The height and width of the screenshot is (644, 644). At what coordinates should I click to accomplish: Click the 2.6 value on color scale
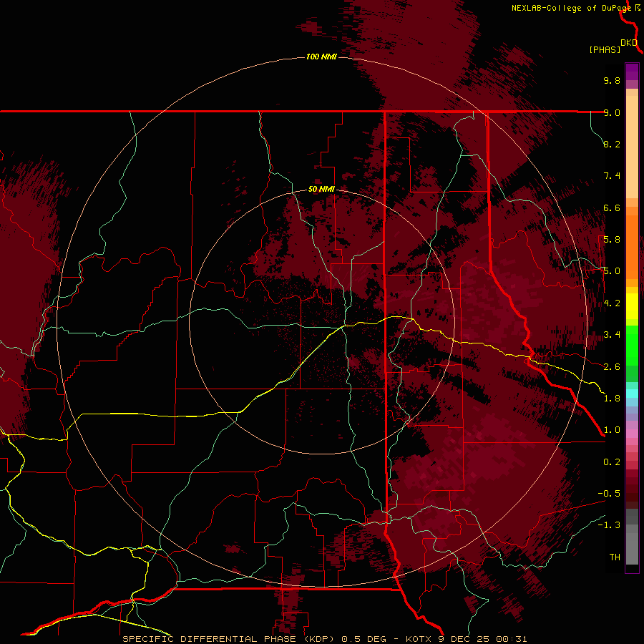point(612,367)
